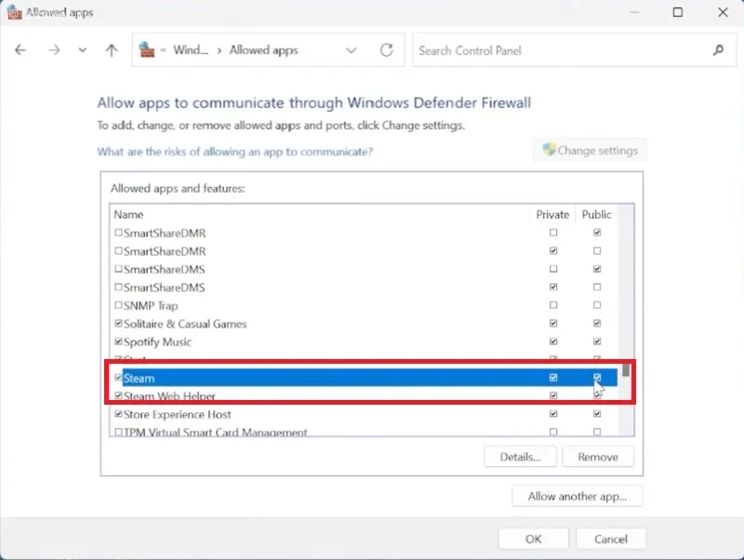744x560 pixels.
Task: Go up one level arrow
Action: [x=112, y=50]
